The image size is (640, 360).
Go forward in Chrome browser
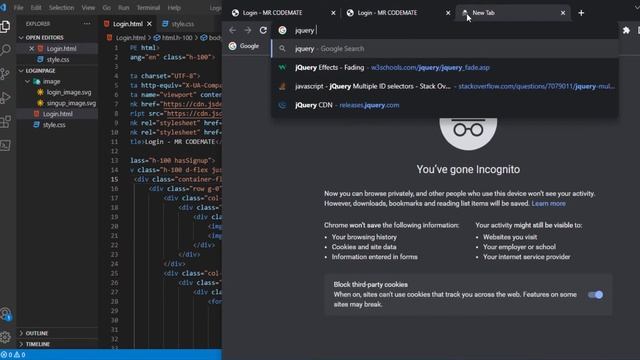[x=248, y=30]
